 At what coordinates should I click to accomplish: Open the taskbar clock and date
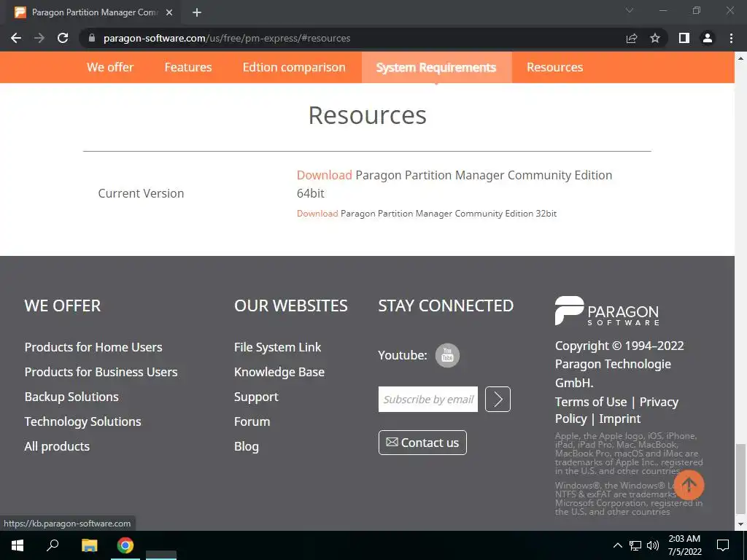[684, 545]
